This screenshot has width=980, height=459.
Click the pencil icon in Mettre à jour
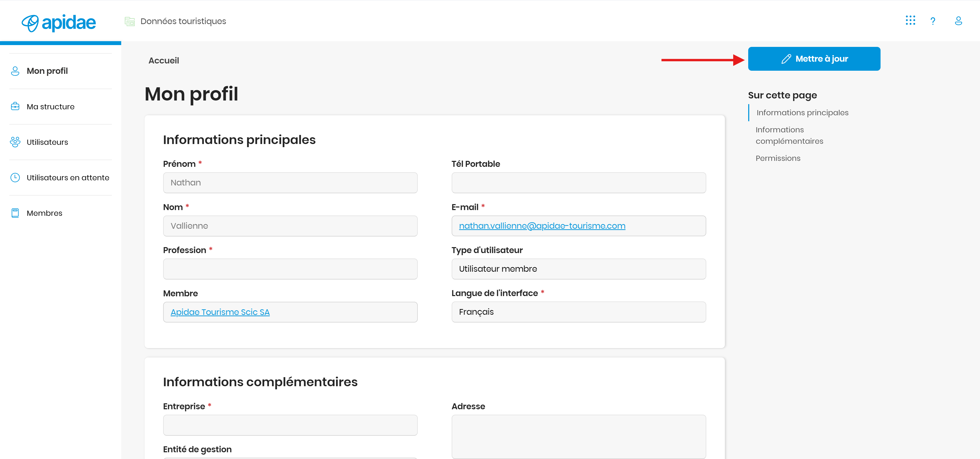coord(786,59)
